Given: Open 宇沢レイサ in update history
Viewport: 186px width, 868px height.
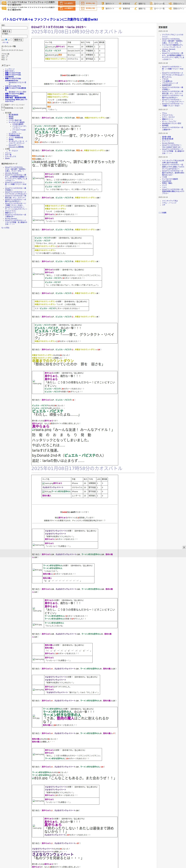Looking at the screenshot, I should [166, 51].
